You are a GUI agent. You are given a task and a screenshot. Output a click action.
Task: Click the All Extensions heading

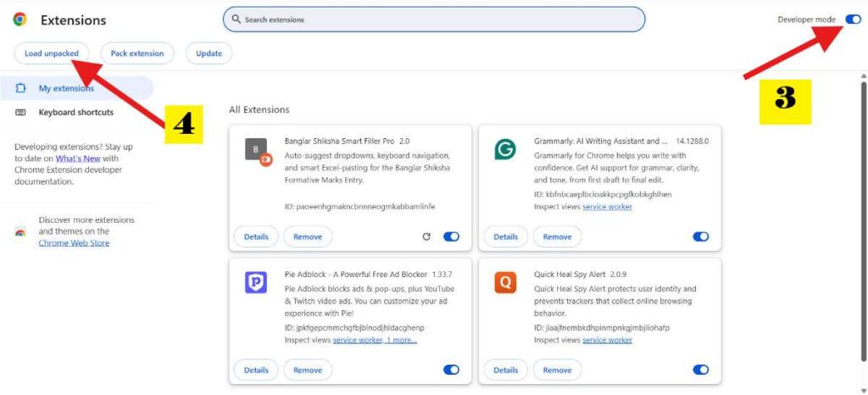(x=259, y=109)
